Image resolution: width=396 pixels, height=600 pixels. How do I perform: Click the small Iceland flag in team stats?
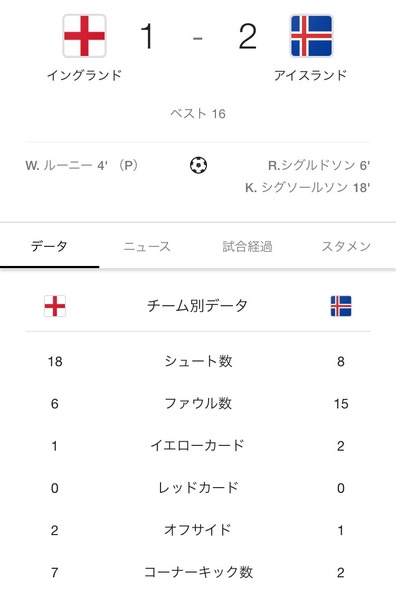click(x=341, y=306)
